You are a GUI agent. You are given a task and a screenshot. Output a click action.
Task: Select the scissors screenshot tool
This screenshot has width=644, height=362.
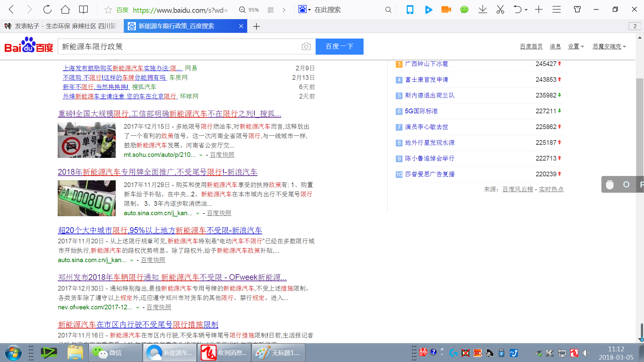pyautogui.click(x=500, y=10)
